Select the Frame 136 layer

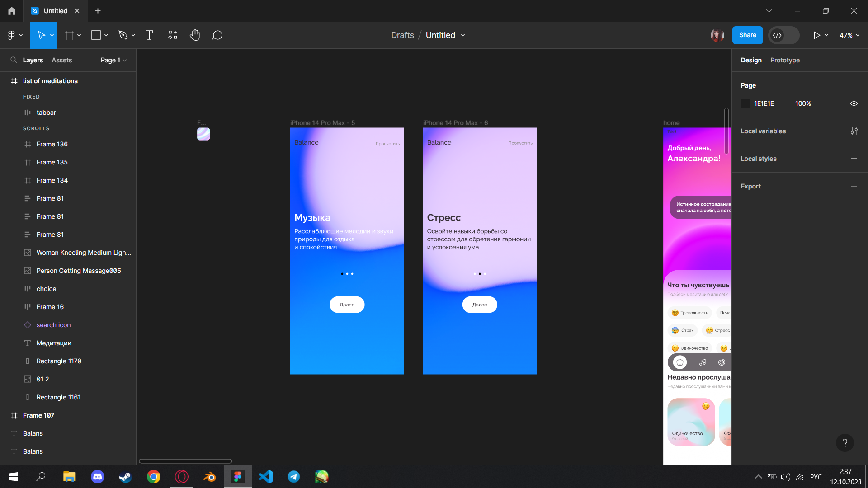click(x=68, y=144)
